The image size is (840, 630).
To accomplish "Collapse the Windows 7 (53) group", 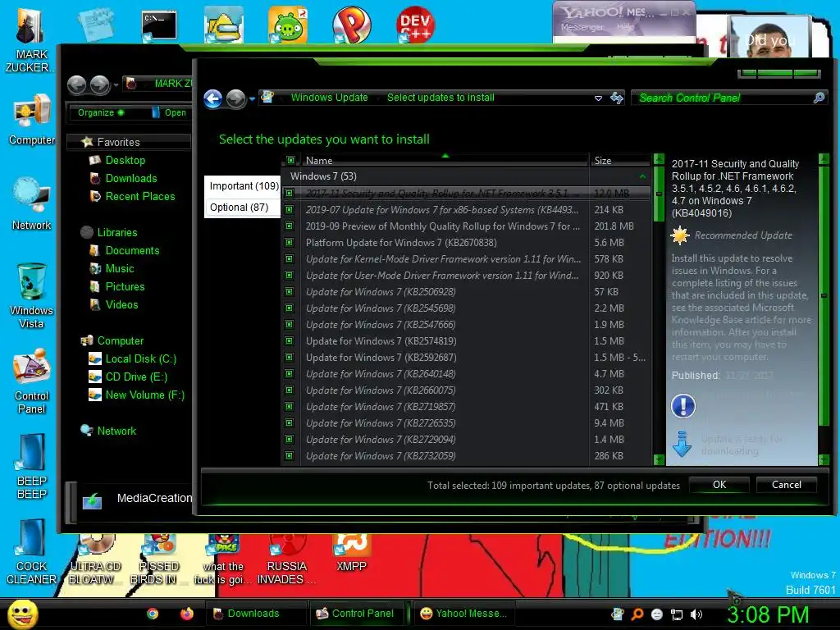I will tap(642, 176).
